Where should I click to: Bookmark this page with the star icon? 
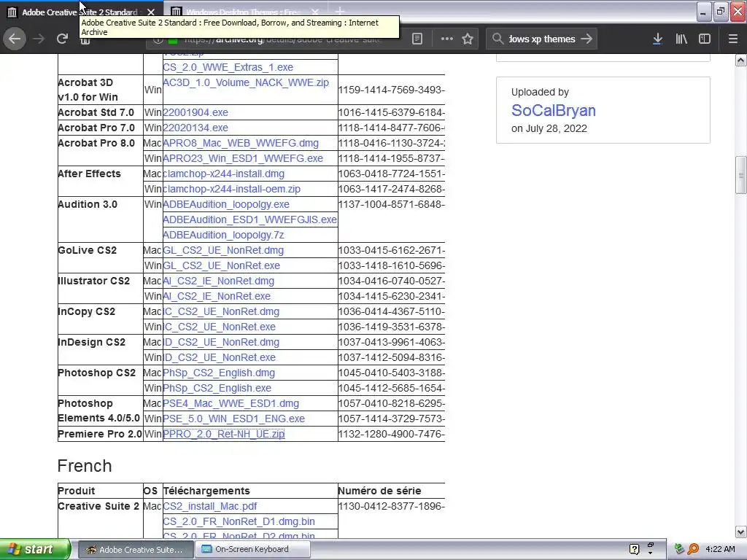(468, 39)
